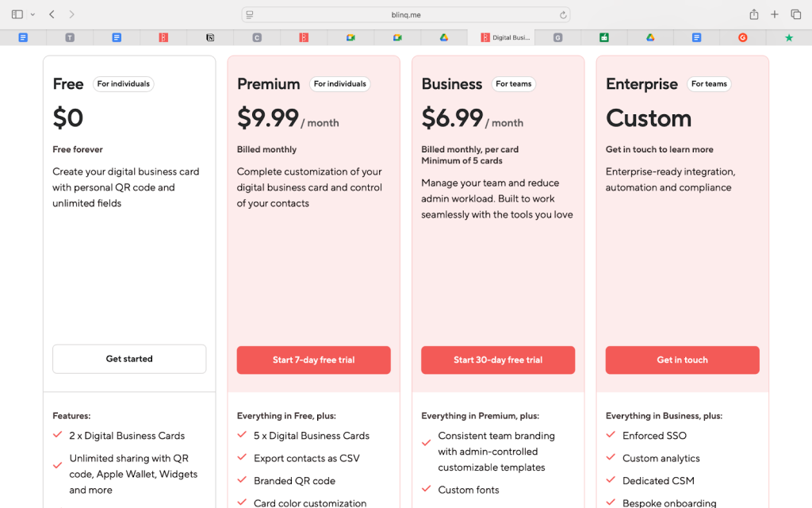Click the Get started button
812x508 pixels.
click(x=129, y=359)
